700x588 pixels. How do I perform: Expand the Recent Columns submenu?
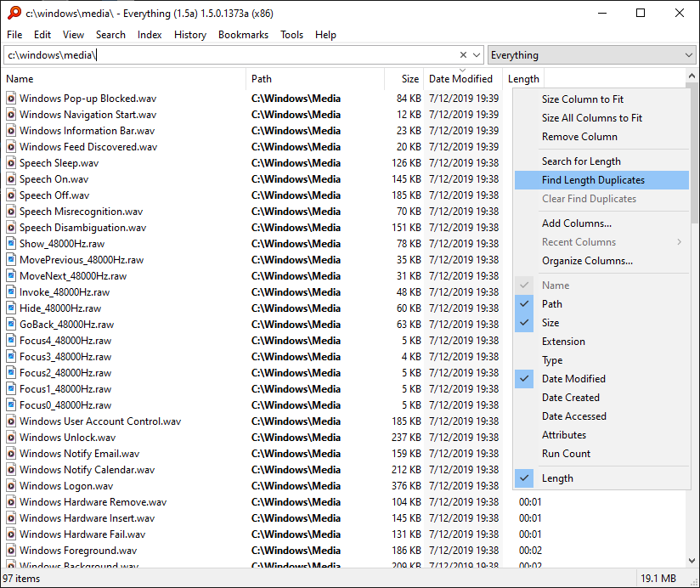(601, 242)
